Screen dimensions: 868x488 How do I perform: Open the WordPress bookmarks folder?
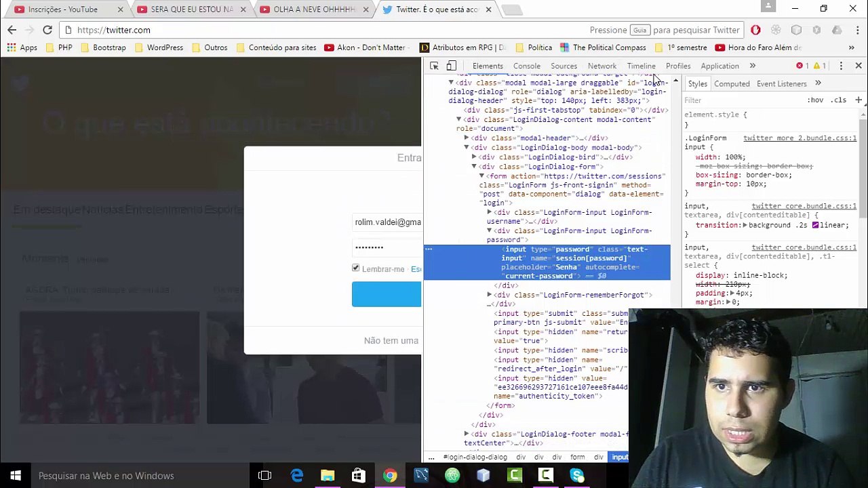click(x=158, y=47)
